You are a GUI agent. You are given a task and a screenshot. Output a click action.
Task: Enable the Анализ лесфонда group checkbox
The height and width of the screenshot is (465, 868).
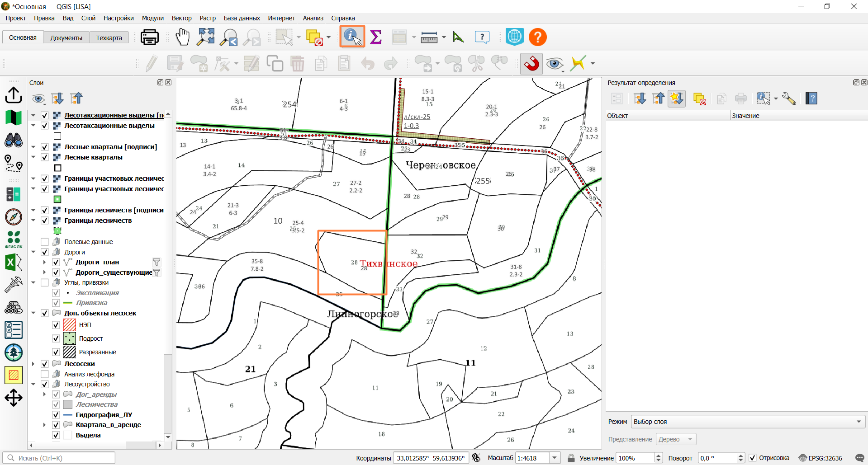(44, 374)
